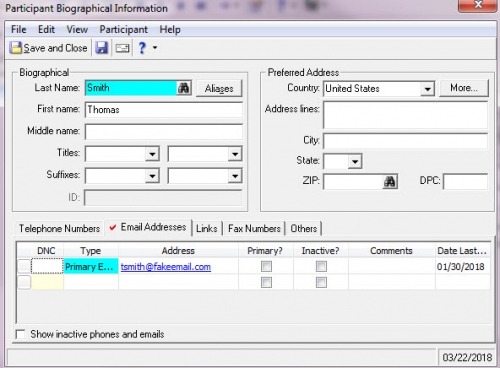Expand the second Titles dropdown
Viewport: 500px width, 368px height.
pyautogui.click(x=235, y=154)
